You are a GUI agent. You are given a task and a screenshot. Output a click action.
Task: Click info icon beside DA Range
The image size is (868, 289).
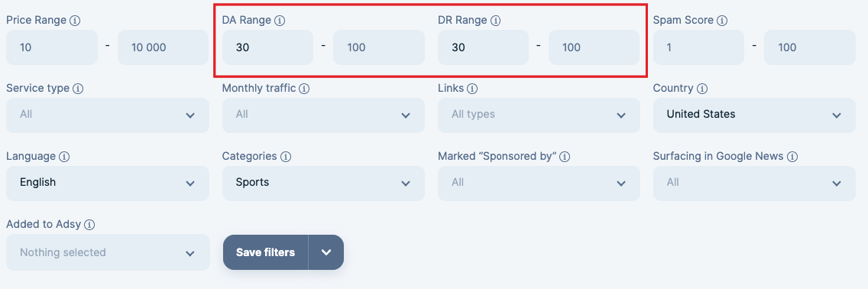(x=280, y=21)
